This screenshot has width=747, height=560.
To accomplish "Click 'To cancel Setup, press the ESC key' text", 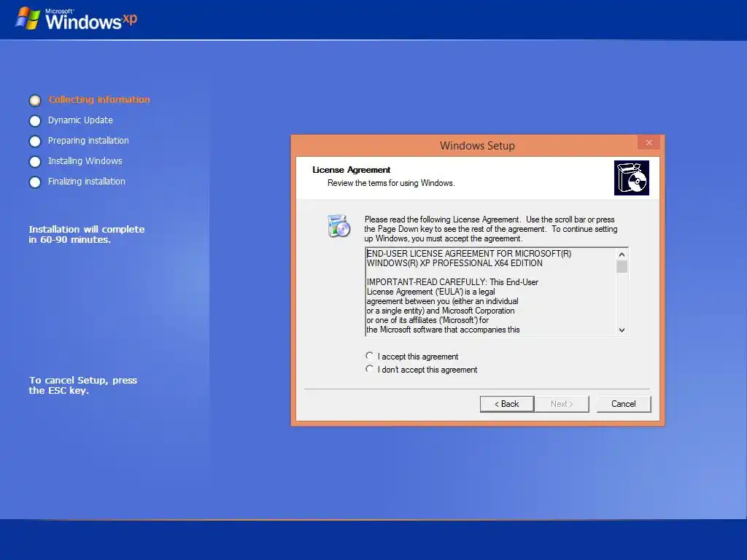I will [x=83, y=385].
